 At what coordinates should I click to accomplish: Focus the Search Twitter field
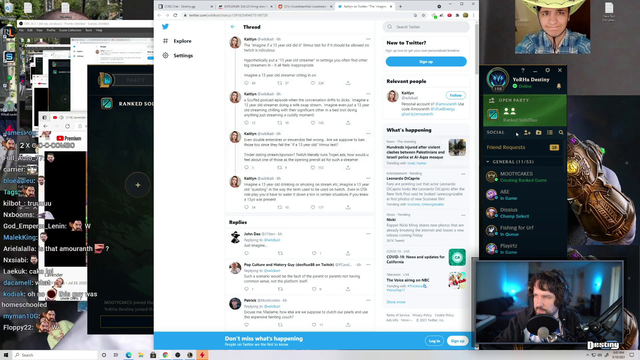click(x=426, y=27)
